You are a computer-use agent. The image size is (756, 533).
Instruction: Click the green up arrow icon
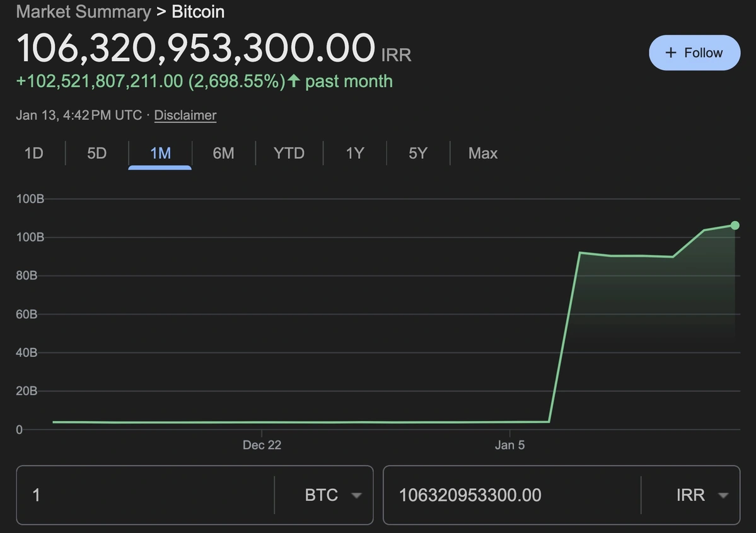293,81
